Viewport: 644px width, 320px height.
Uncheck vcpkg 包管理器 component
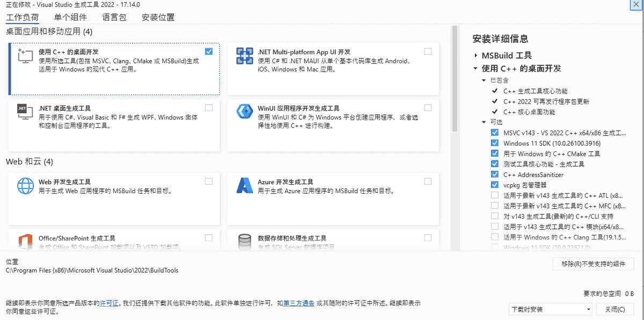click(x=494, y=185)
